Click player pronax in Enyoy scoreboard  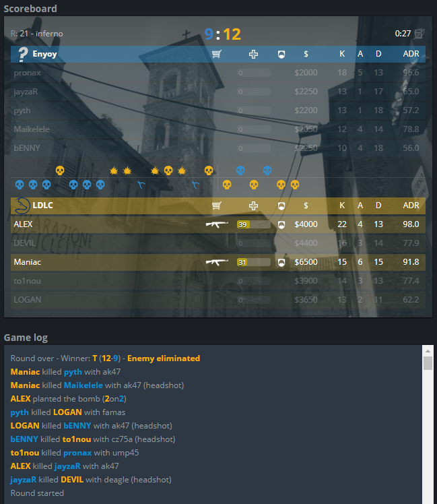[x=28, y=73]
